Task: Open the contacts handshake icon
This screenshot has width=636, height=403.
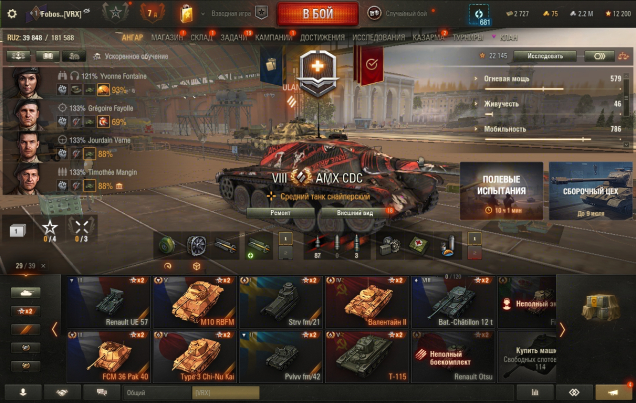Action: coord(62,392)
